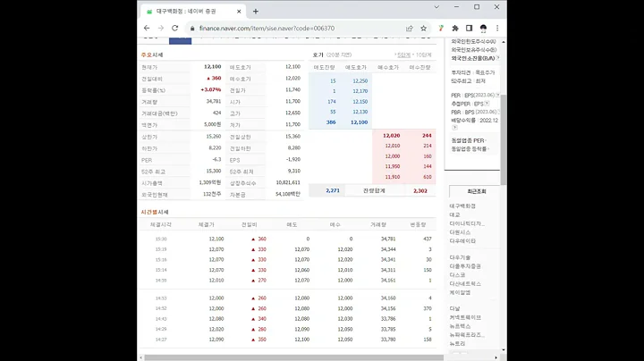Click the 거래량 column header in time table

(377, 225)
